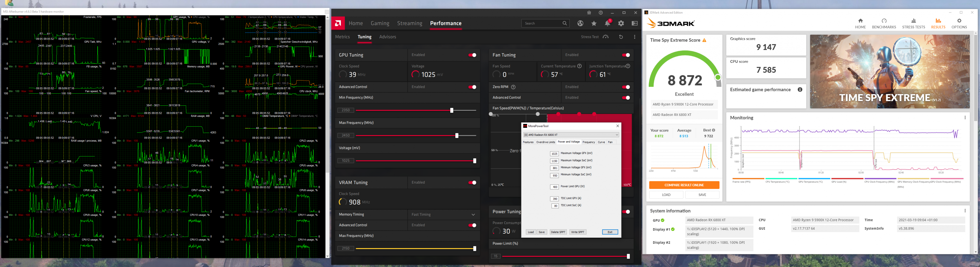Toggle GPU Tuning Advanced Control switch
Image resolution: width=980 pixels, height=267 pixels.
point(472,87)
